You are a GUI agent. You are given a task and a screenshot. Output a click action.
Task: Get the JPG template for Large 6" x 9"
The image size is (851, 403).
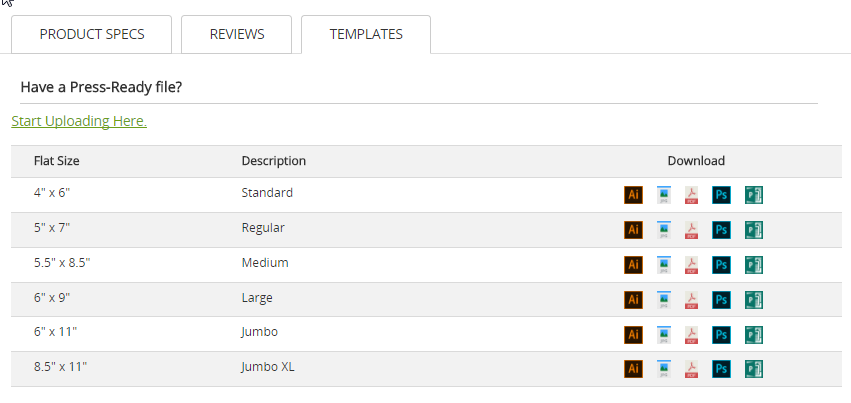pos(663,300)
